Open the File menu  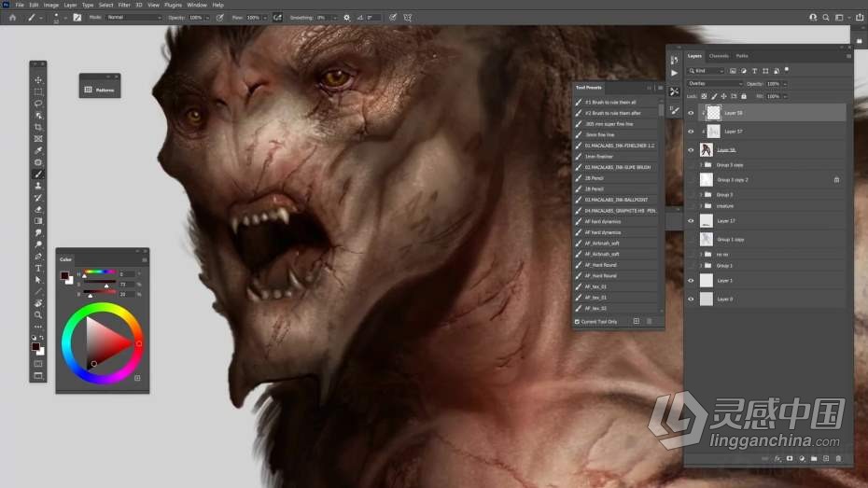20,5
